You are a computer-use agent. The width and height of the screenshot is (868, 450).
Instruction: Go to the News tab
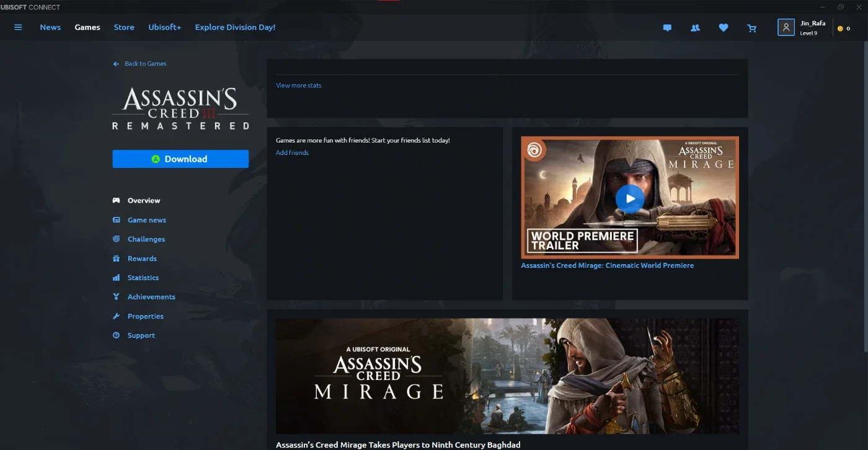50,27
